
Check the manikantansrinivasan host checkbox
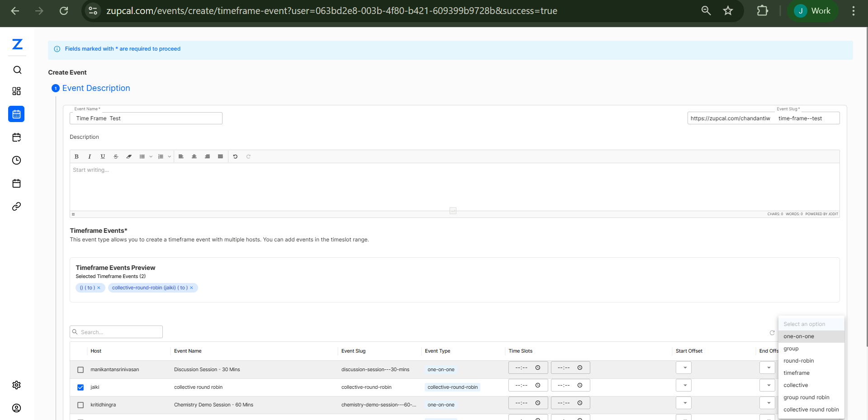81,370
